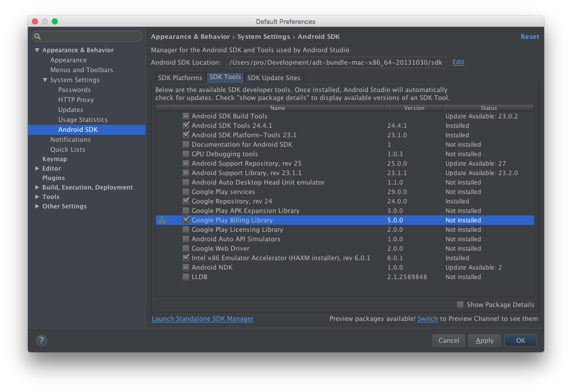Select Google Play Licensing Library row
Image resolution: width=572 pixels, height=392 pixels.
(344, 229)
